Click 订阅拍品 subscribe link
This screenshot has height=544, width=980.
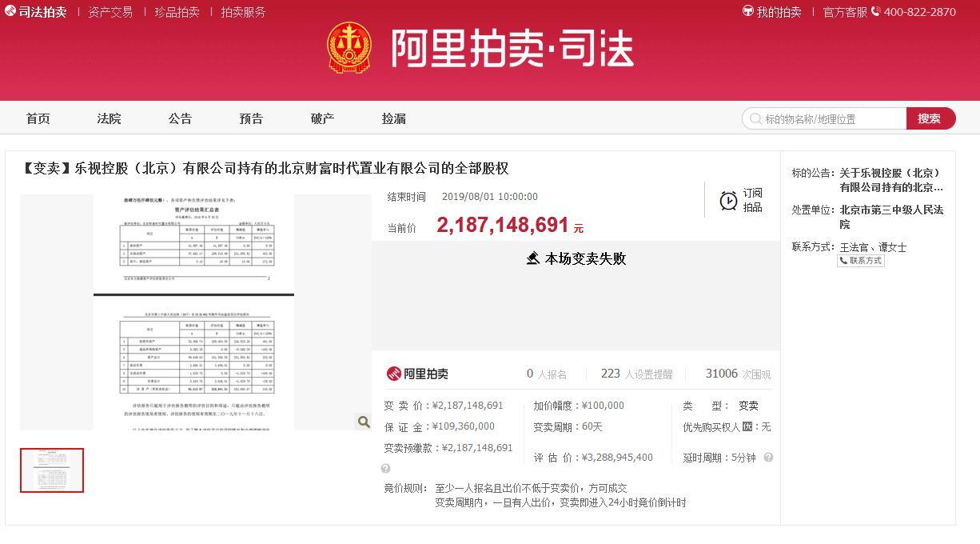point(753,200)
